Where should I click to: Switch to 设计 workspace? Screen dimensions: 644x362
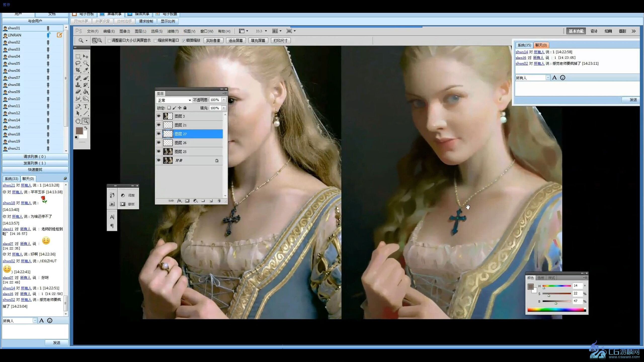tap(594, 31)
